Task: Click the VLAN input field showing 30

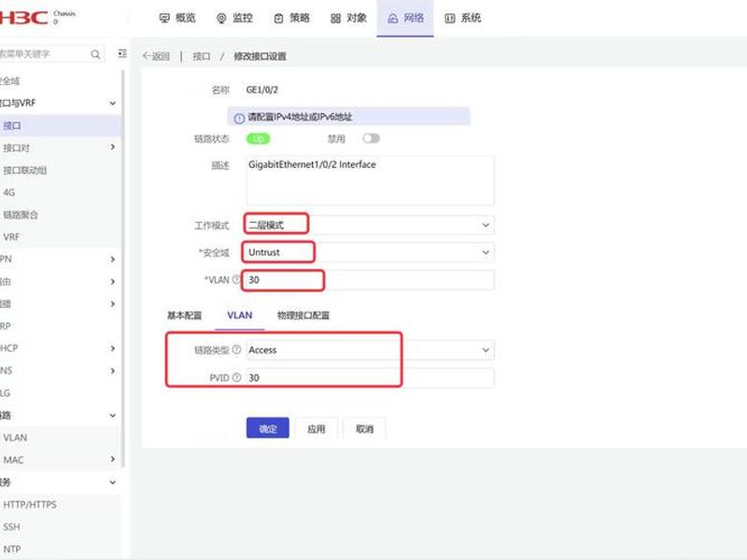Action: coord(370,280)
